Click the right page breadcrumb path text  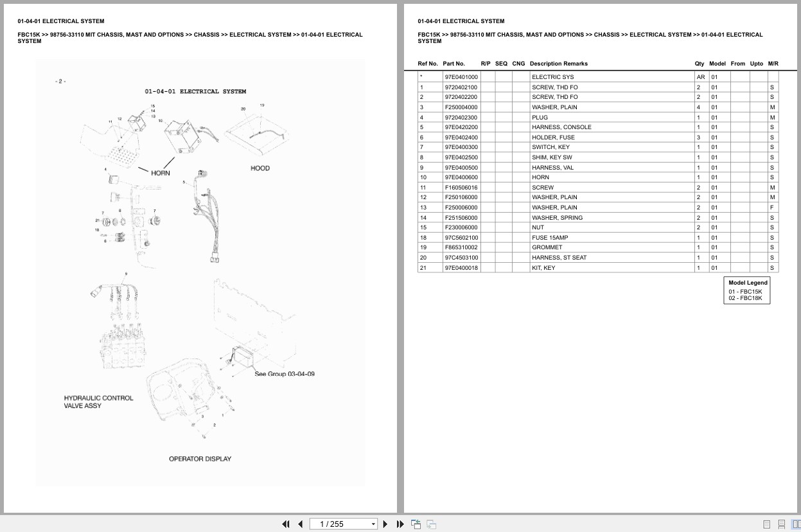[590, 38]
